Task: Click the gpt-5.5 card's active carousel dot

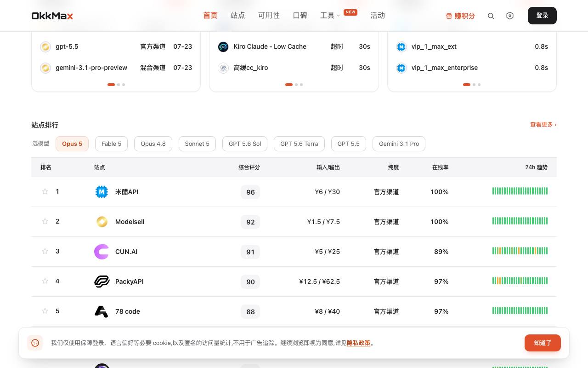Action: (111, 85)
